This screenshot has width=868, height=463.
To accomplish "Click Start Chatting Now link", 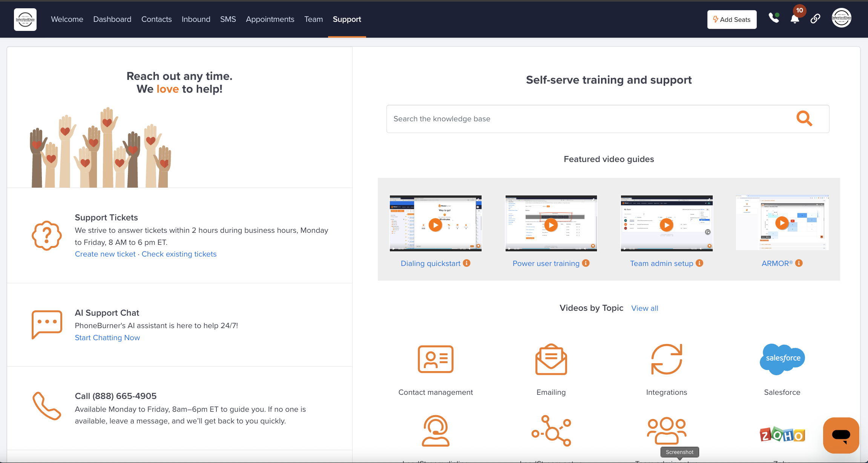I will click(x=107, y=338).
